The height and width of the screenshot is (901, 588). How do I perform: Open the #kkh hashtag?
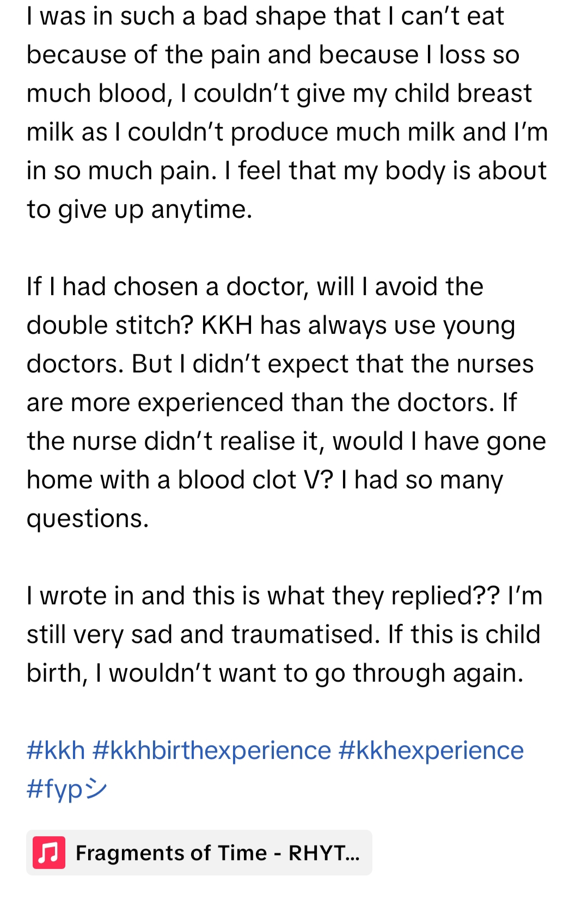point(56,751)
